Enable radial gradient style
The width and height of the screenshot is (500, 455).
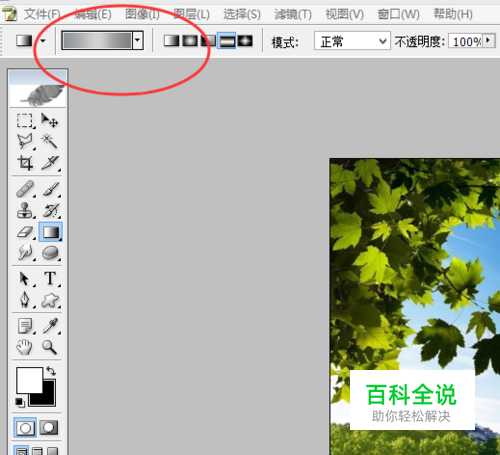tap(190, 41)
